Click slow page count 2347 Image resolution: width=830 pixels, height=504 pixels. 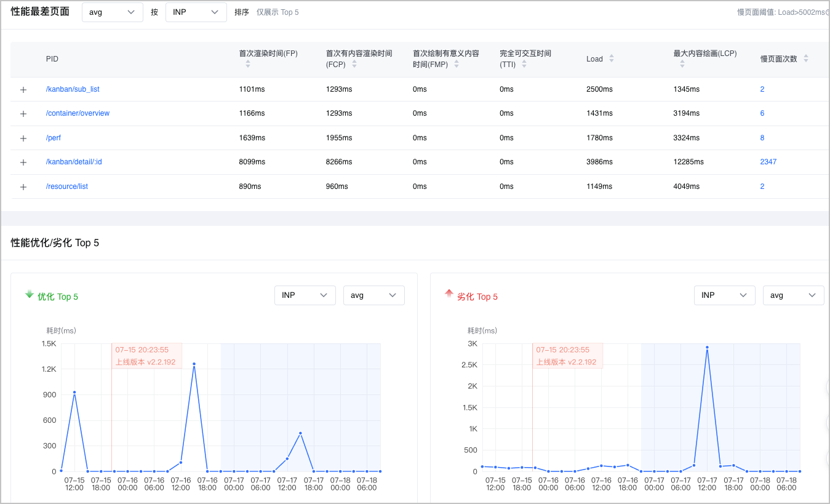click(768, 162)
